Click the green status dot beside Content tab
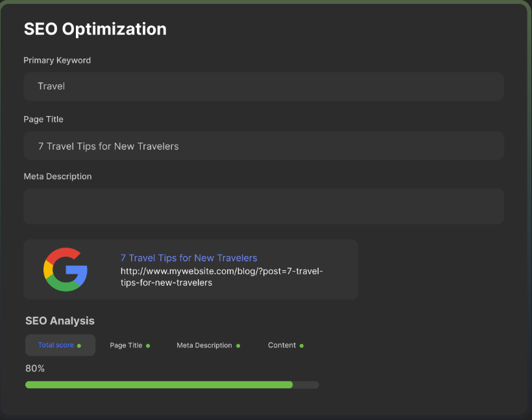The height and width of the screenshot is (420, 532). (302, 345)
